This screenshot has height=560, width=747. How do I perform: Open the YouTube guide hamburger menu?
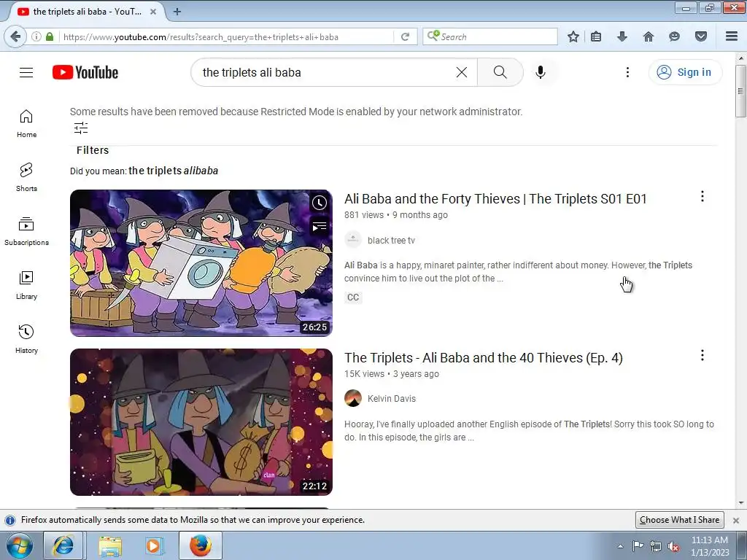click(x=26, y=72)
